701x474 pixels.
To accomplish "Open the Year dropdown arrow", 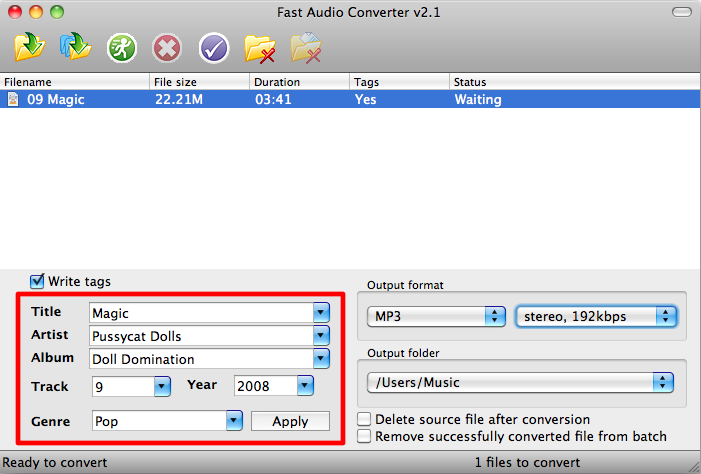I will pos(305,385).
